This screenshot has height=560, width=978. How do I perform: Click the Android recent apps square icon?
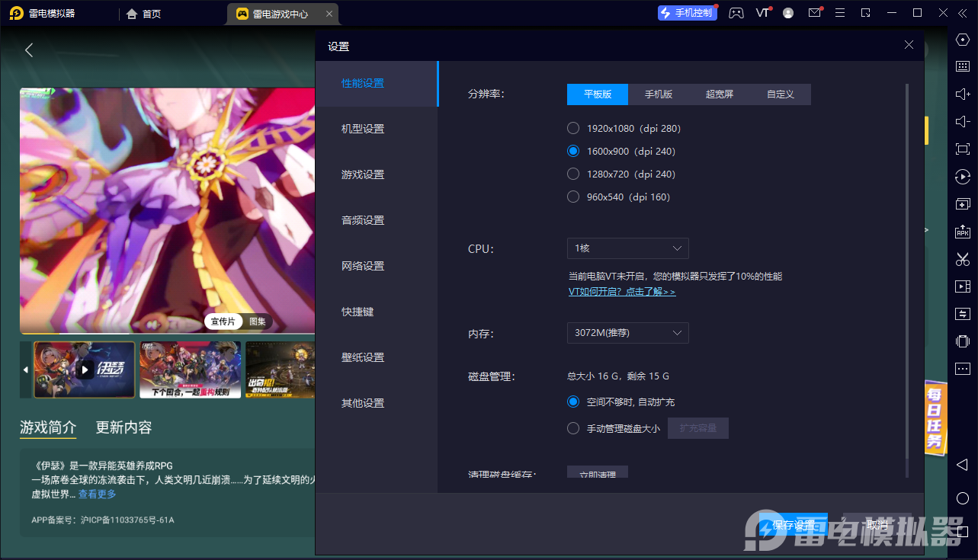963,531
